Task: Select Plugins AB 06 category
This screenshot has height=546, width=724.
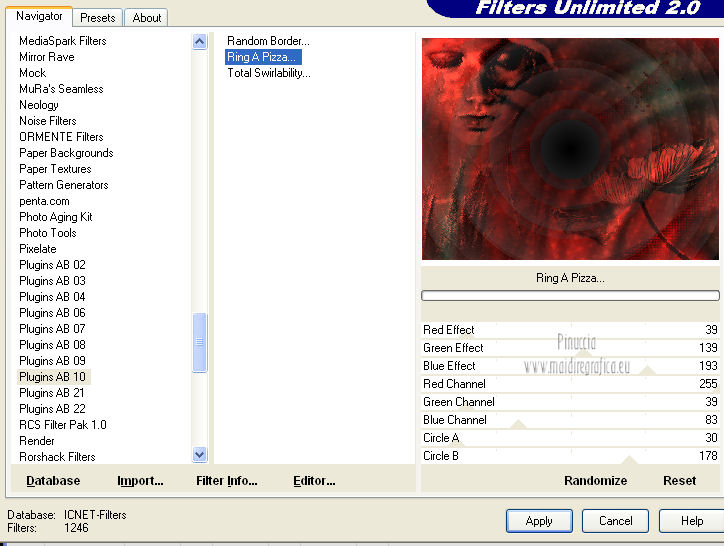Action: [52, 313]
